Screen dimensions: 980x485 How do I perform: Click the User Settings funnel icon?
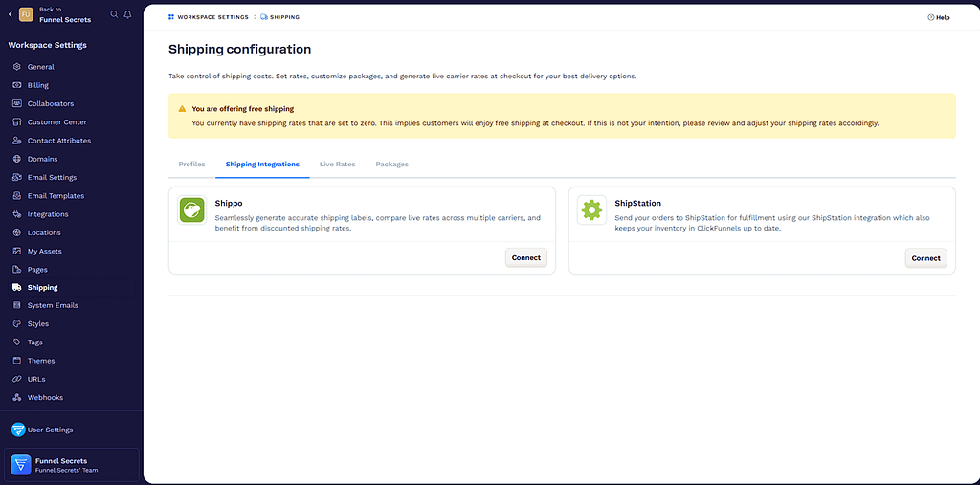18,430
